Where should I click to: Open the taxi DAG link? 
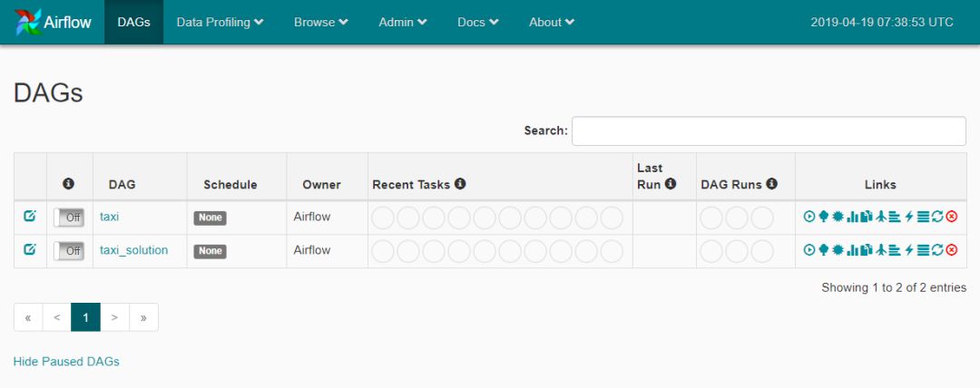point(110,217)
